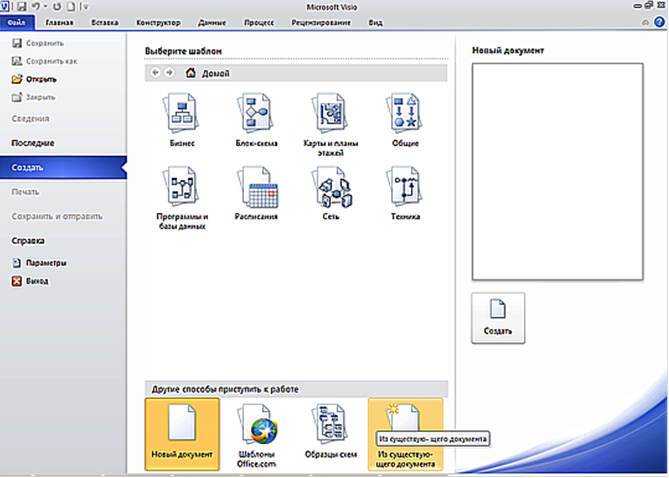Open the Расписания template category
This screenshot has height=478, width=669.
pos(256,193)
